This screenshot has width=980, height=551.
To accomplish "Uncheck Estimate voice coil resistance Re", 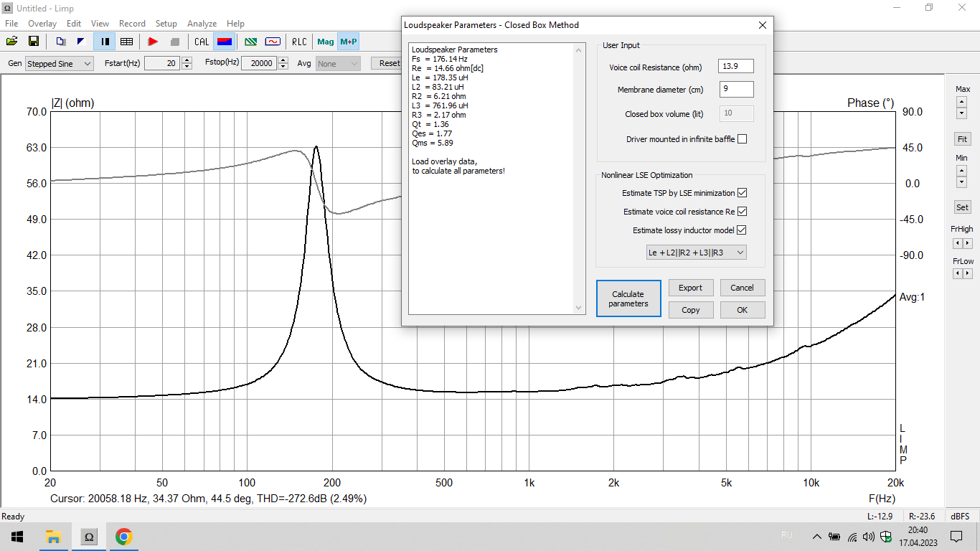I will click(742, 212).
